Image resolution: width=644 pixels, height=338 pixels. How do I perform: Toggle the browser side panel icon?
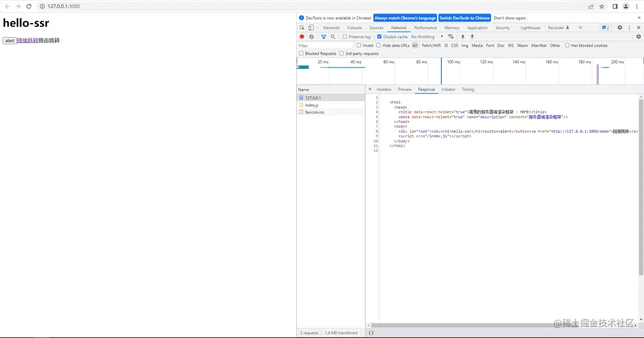[615, 7]
